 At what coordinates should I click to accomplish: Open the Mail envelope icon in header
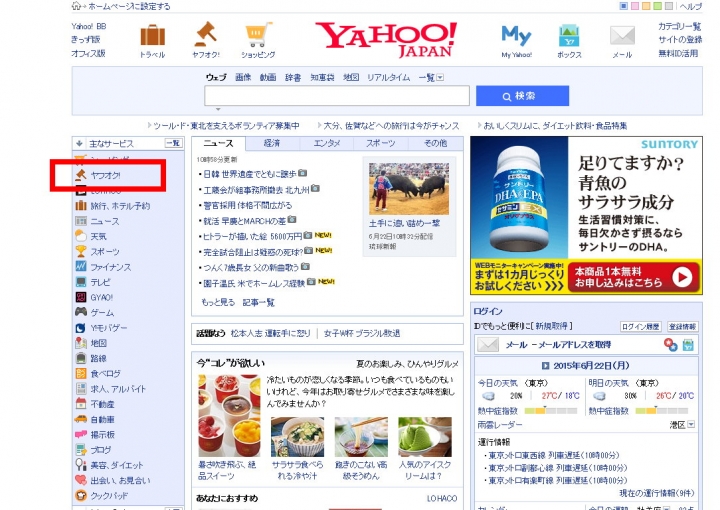point(622,35)
